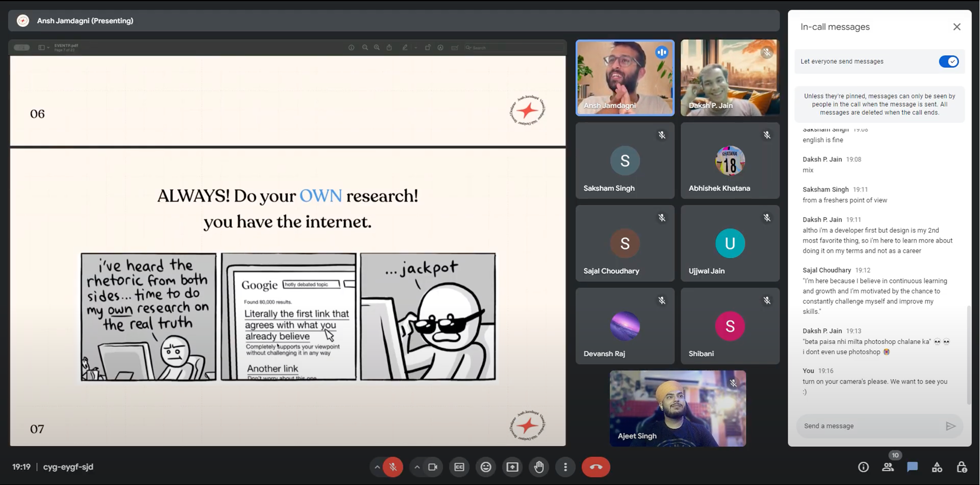
Task: Select Daksh P. Jain's video tile
Action: pos(730,78)
